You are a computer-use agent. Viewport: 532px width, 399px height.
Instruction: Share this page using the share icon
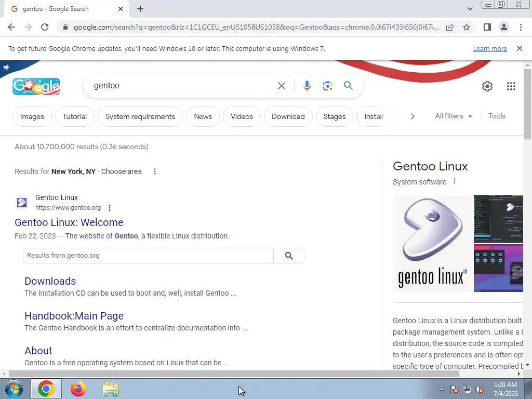coord(450,27)
